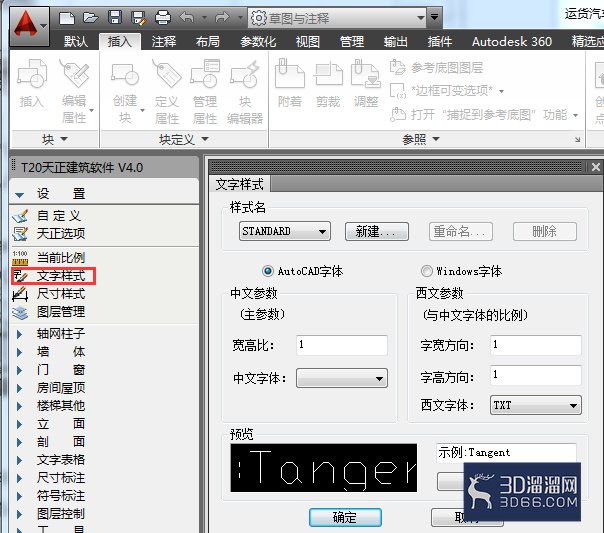This screenshot has width=604, height=533.
Task: Expand 楼梯其他 menu group
Action: click(20, 406)
